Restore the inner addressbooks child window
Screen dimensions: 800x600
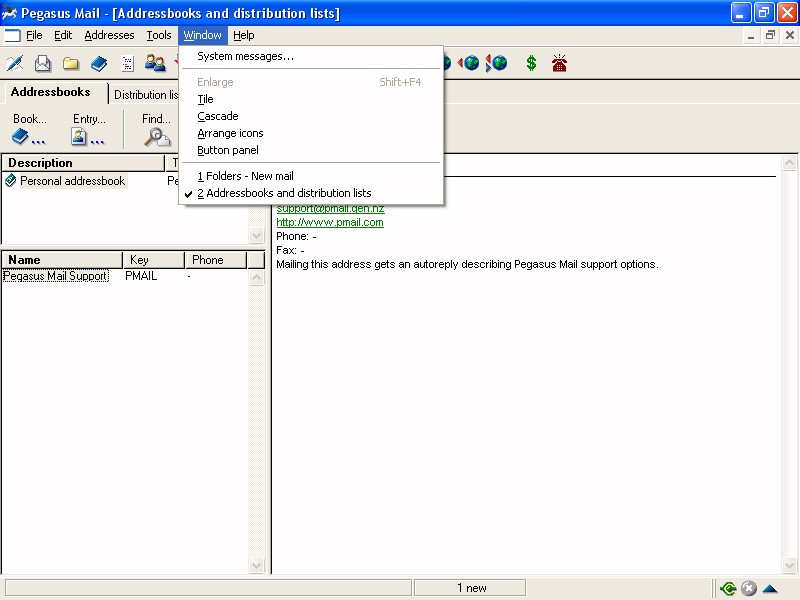coord(770,35)
